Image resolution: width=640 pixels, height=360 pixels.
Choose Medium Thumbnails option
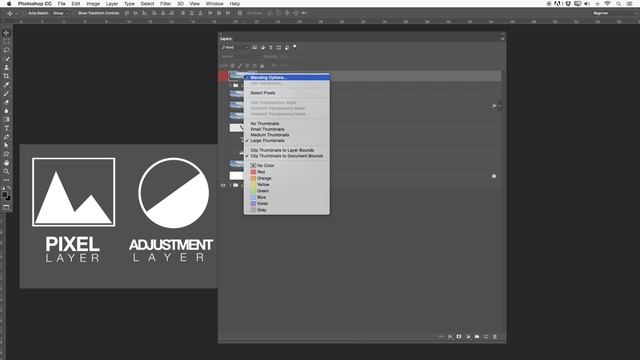point(269,135)
